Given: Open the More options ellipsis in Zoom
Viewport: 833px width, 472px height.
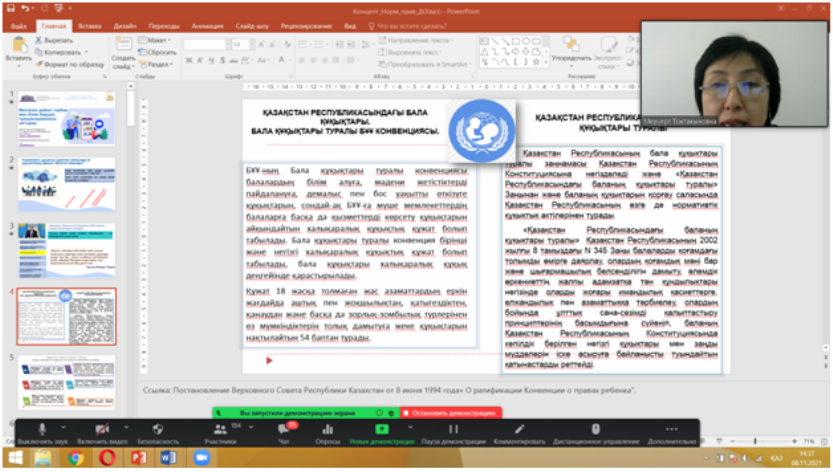Looking at the screenshot, I should pyautogui.click(x=670, y=428).
